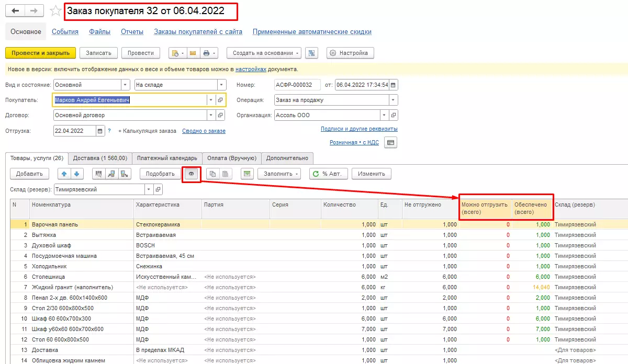This screenshot has width=628, height=364.
Task: Expand the Операция dropdown
Action: [x=392, y=100]
